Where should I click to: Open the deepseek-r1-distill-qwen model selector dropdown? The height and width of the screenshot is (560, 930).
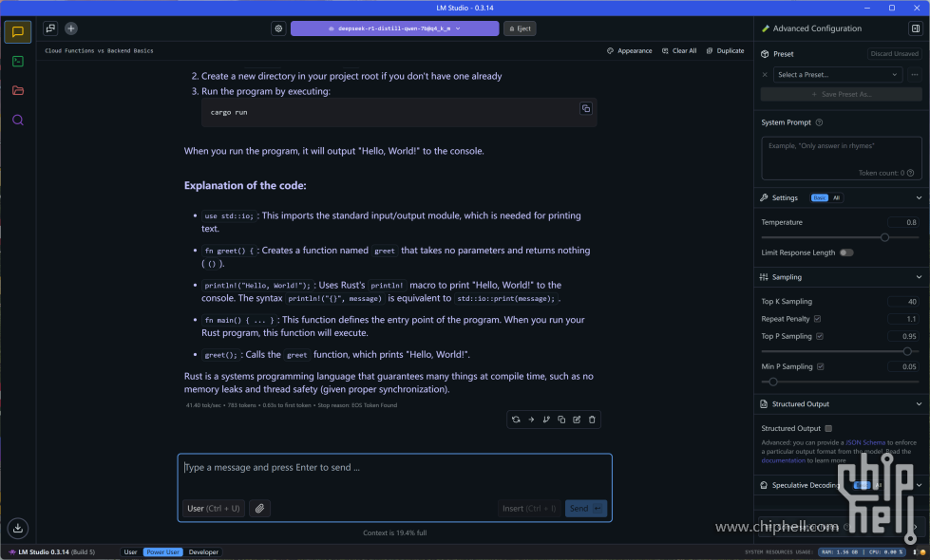394,28
